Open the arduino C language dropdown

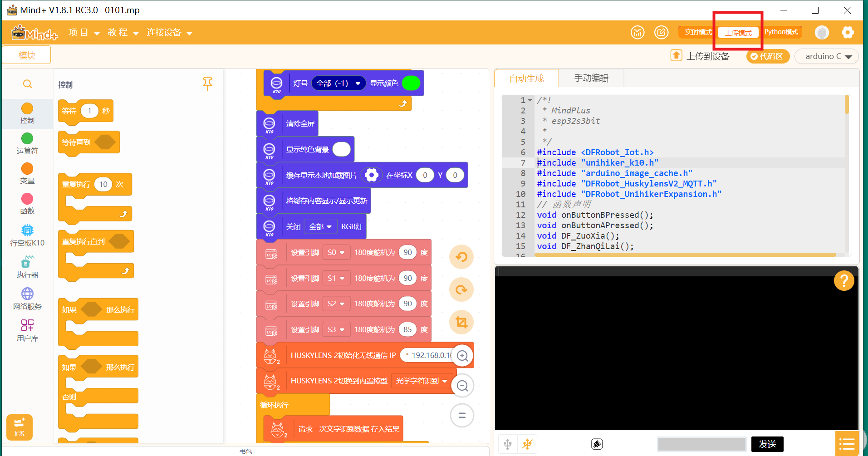pyautogui.click(x=827, y=56)
